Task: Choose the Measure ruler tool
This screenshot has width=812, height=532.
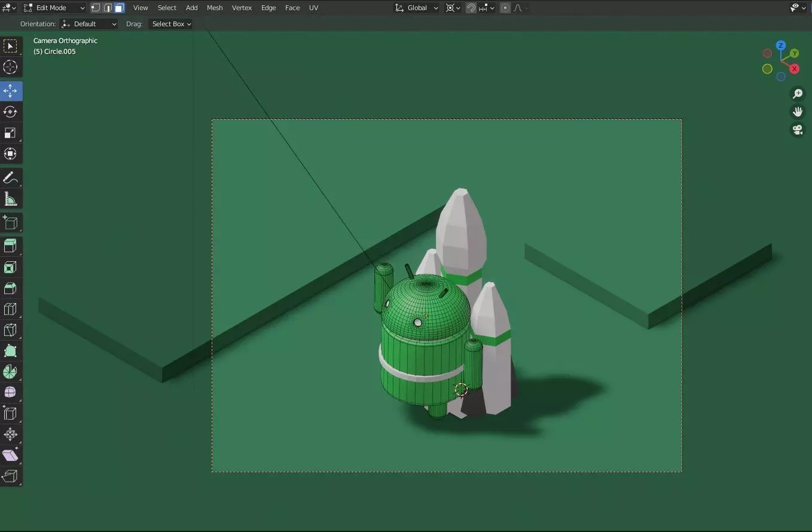Action: (11, 198)
